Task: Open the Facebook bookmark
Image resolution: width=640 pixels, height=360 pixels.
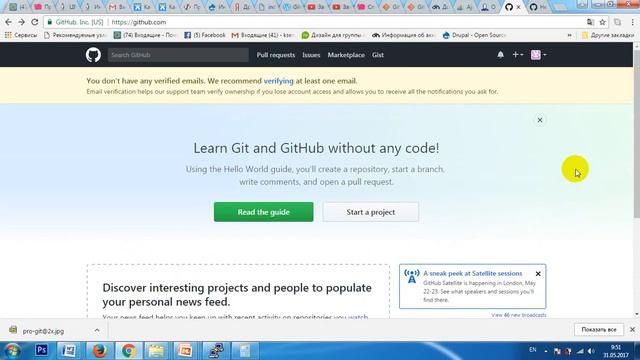Action: (205, 35)
